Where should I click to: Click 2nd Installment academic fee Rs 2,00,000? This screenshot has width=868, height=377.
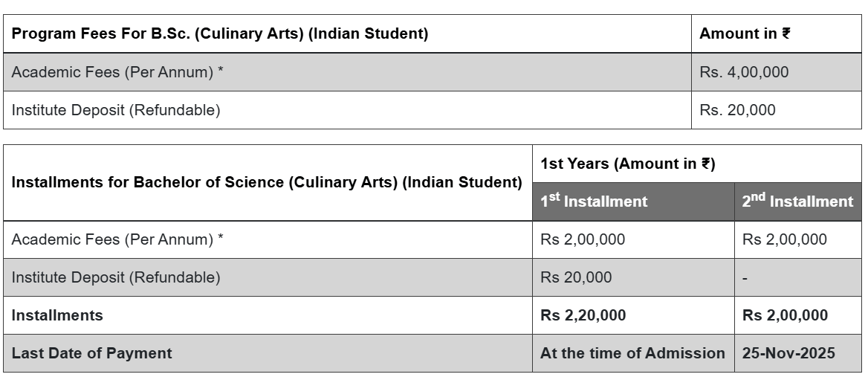[784, 239]
